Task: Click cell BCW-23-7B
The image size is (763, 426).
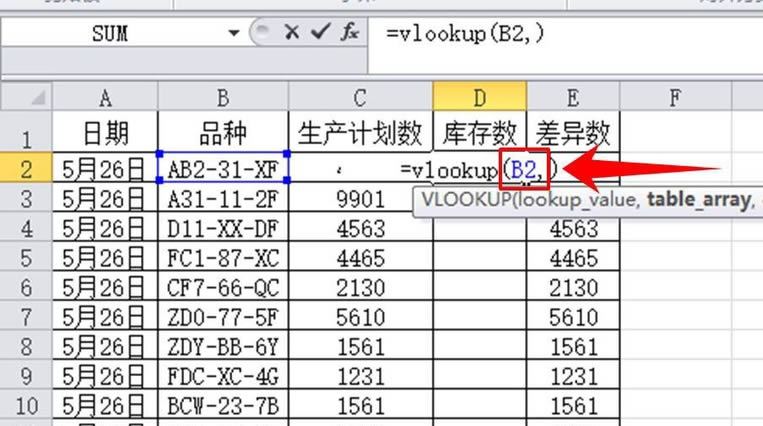Action: click(223, 406)
